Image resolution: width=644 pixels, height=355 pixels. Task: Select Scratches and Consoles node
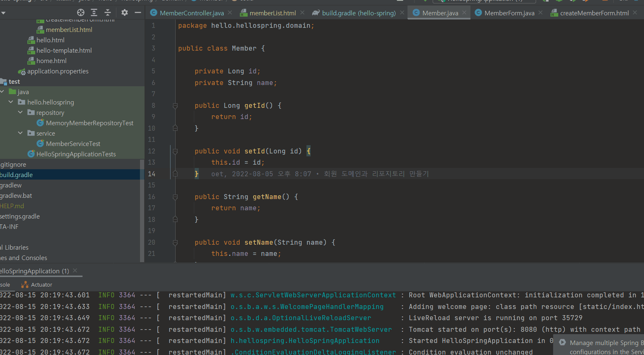tap(24, 258)
